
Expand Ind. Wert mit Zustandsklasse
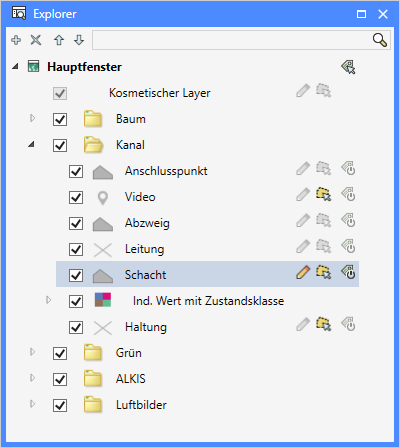point(48,300)
